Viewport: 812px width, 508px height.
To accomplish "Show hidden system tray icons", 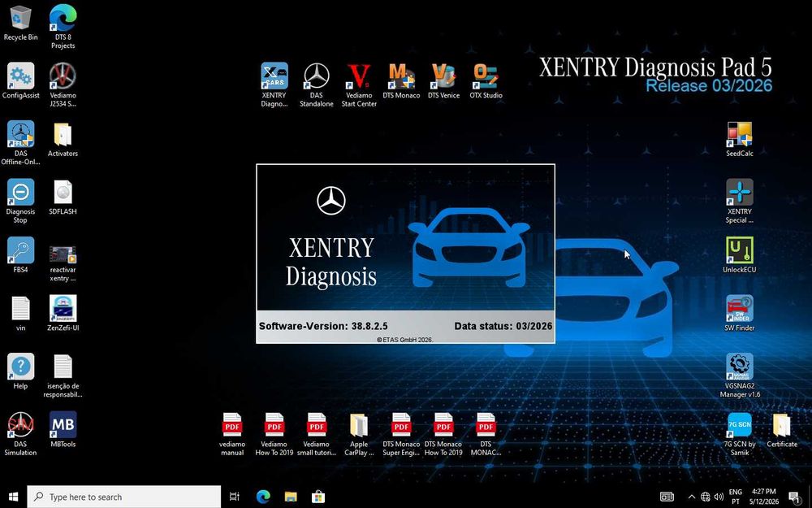I will coord(691,497).
